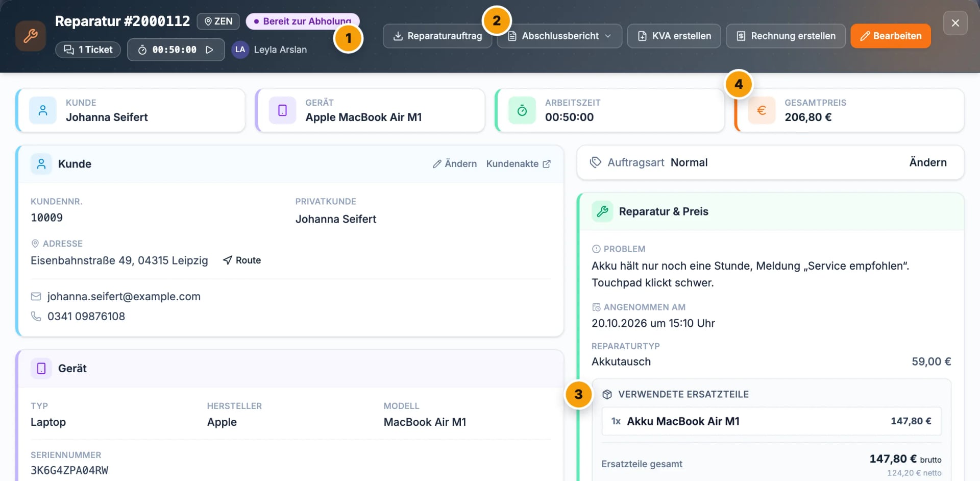Image resolution: width=980 pixels, height=481 pixels.
Task: Open Route for the Leipzig address
Action: click(242, 260)
